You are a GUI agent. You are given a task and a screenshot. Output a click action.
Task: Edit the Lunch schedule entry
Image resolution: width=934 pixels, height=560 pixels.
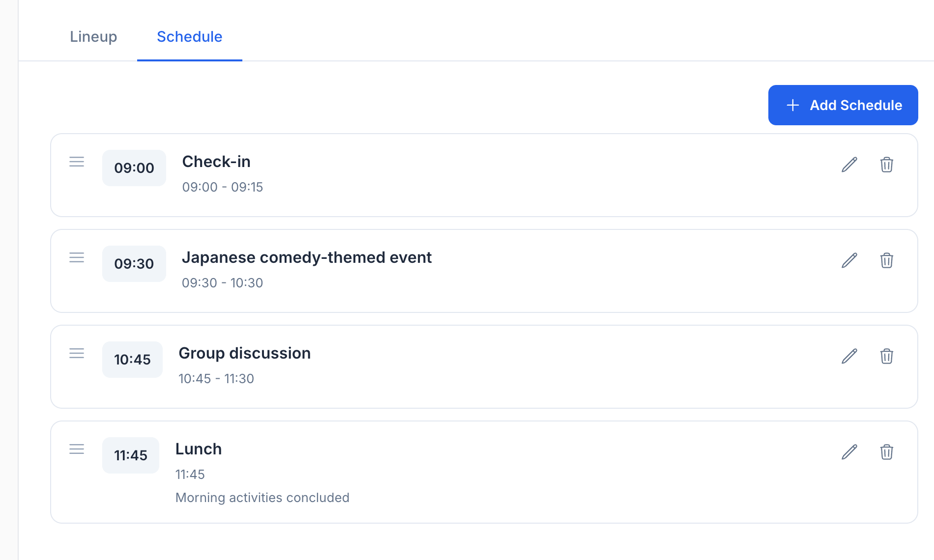point(849,451)
